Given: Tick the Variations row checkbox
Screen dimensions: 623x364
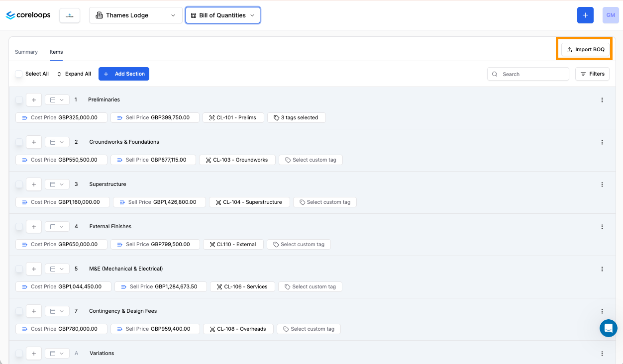Looking at the screenshot, I should (x=19, y=354).
